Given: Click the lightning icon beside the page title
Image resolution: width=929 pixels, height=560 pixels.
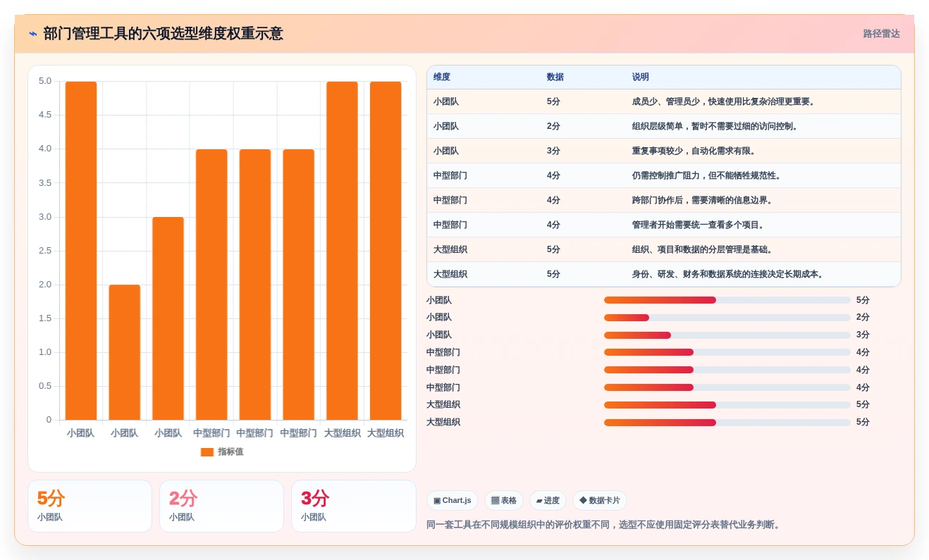Looking at the screenshot, I should coord(33,34).
